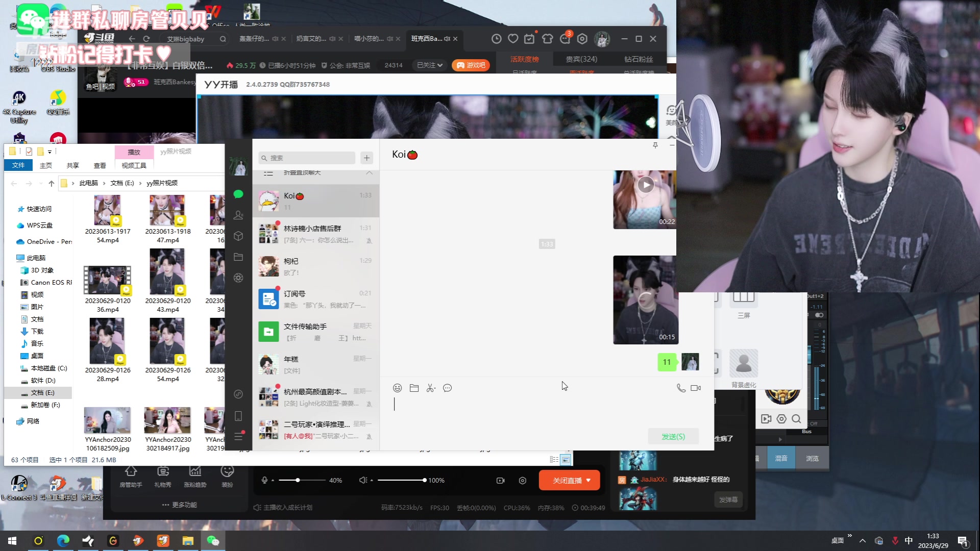Open Douyu daily task calendar icon
This screenshot has width=980, height=551.
pyautogui.click(x=530, y=39)
